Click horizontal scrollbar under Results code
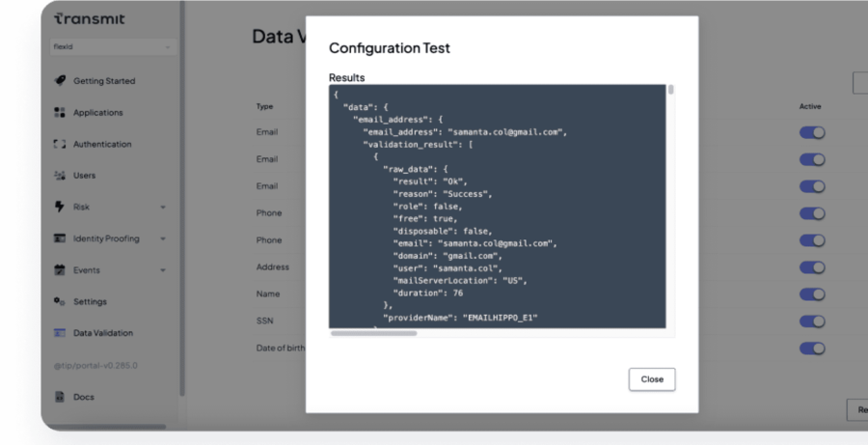This screenshot has height=445, width=868. click(373, 333)
